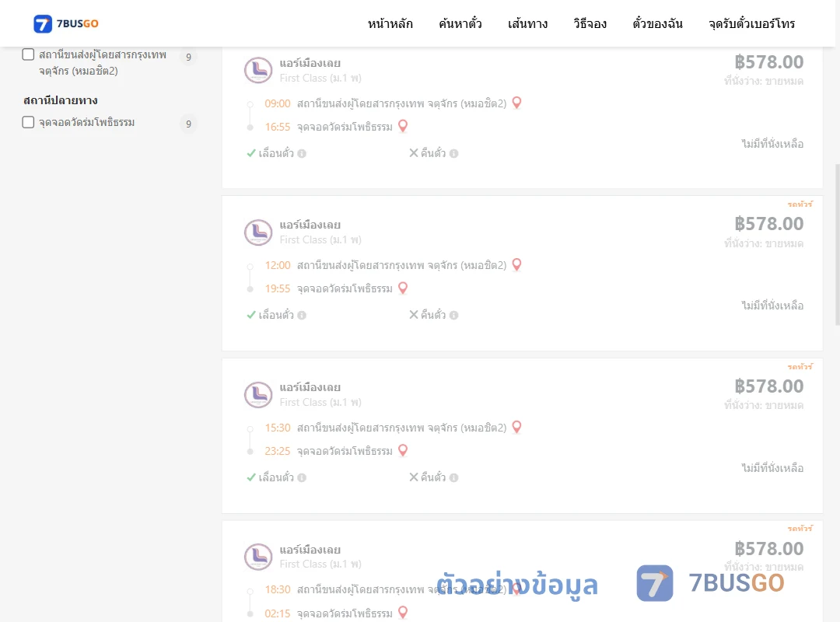Show คืนตั๋ว info icon in 15:30 trip
The width and height of the screenshot is (840, 622).
coord(453,478)
